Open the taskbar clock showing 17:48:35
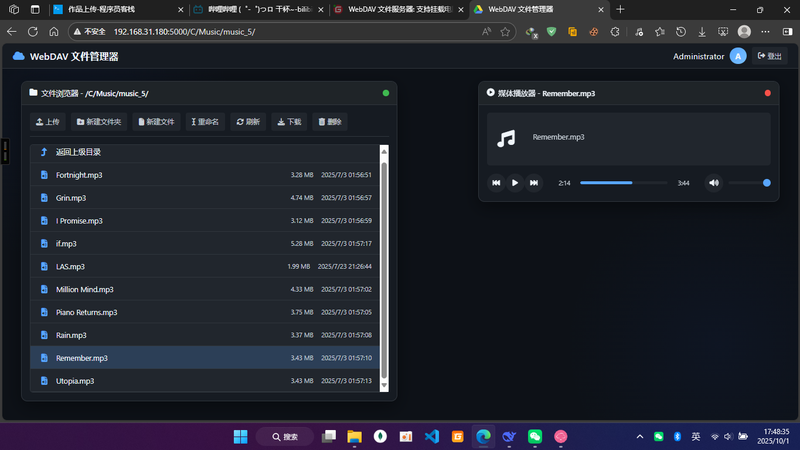The height and width of the screenshot is (450, 800). click(x=775, y=437)
